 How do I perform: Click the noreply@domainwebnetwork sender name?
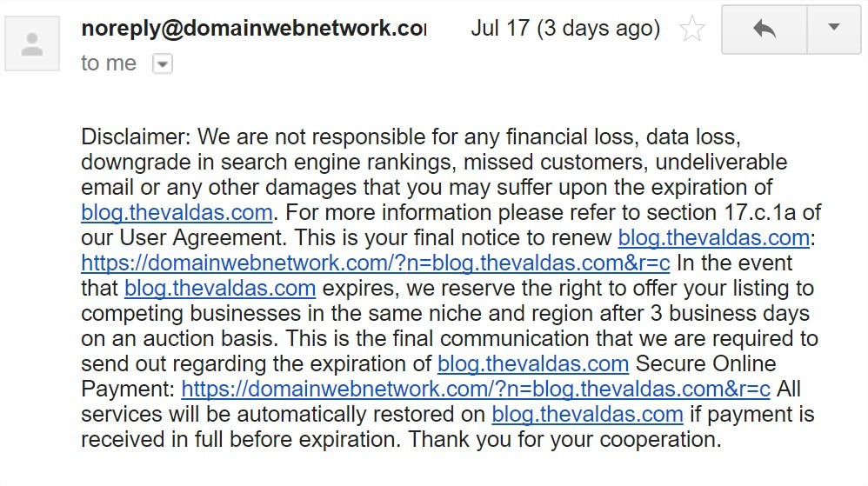click(254, 28)
